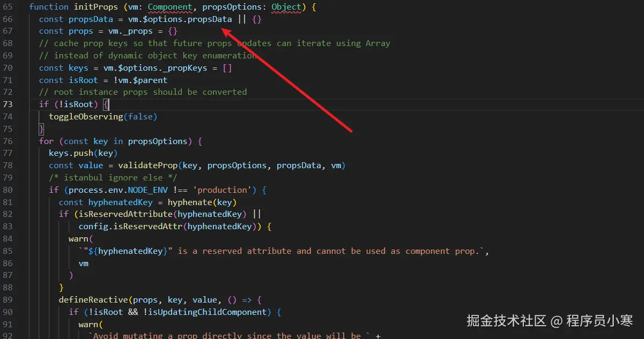Click propsOptions in the for loop

coord(158,141)
